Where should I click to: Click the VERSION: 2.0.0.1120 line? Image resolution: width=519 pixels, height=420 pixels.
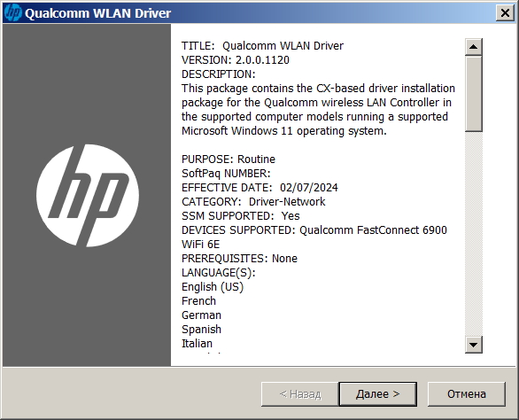pos(236,60)
